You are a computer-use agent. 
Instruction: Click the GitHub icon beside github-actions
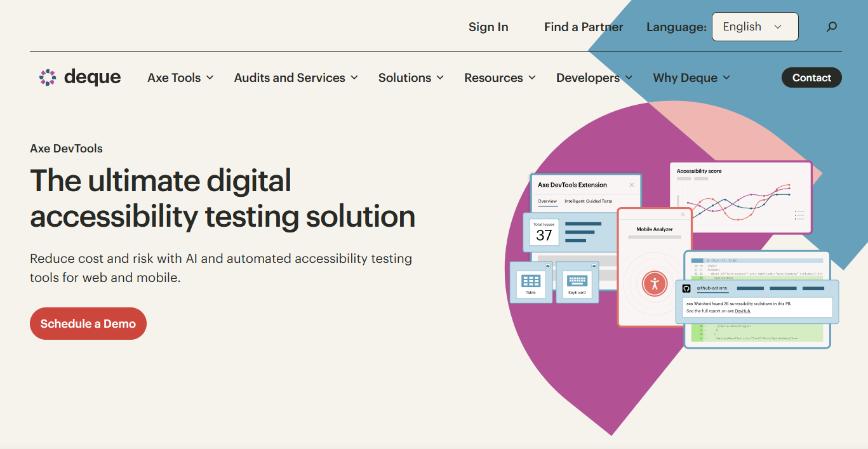pyautogui.click(x=686, y=288)
